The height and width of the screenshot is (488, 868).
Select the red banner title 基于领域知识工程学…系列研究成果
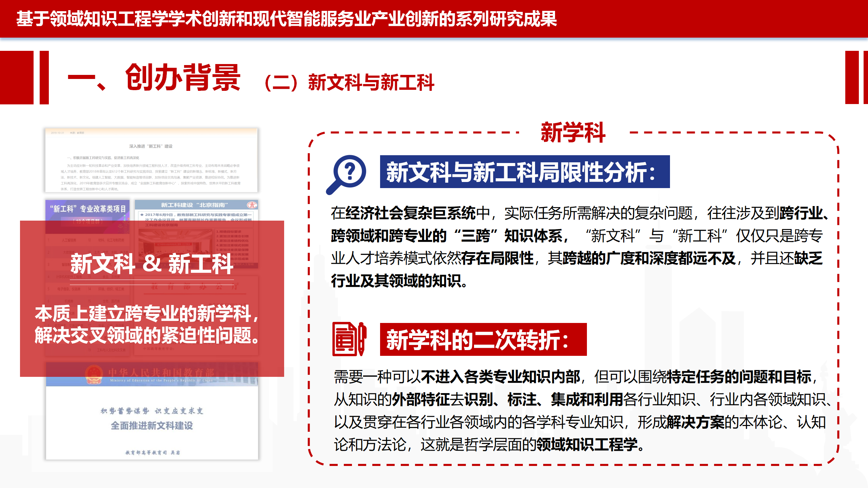[x=287, y=19]
